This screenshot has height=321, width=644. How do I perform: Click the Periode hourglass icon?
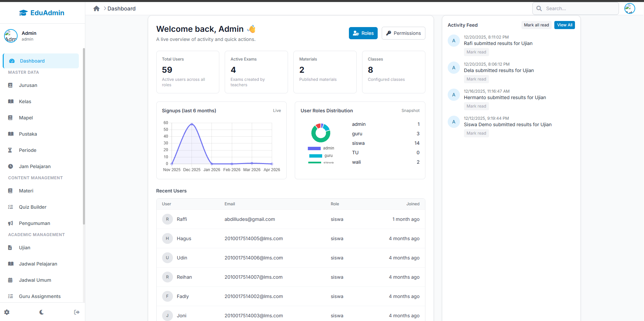point(10,150)
